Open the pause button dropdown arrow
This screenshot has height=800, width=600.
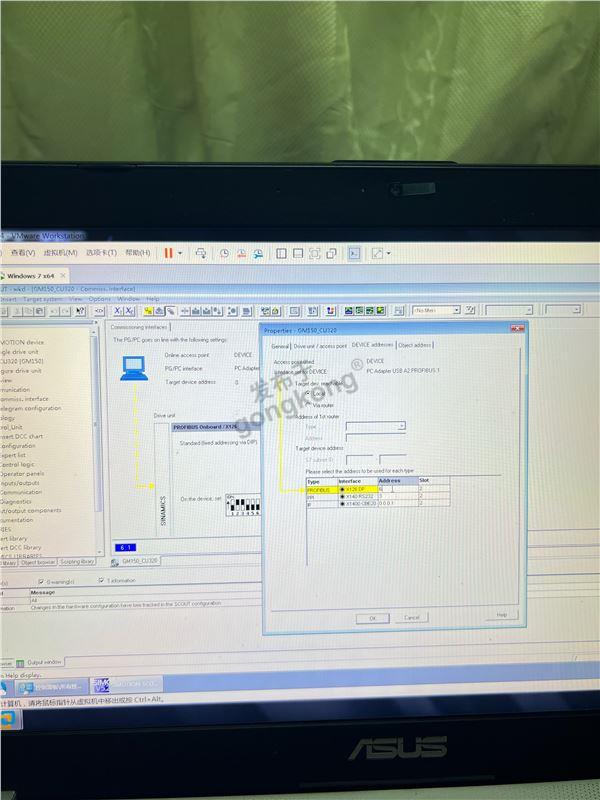pyautogui.click(x=181, y=254)
